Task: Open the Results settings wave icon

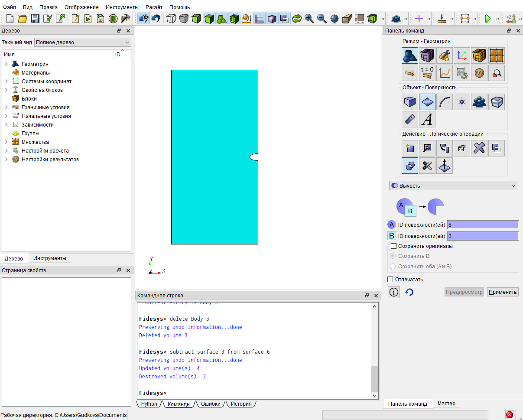Action: tap(479, 73)
